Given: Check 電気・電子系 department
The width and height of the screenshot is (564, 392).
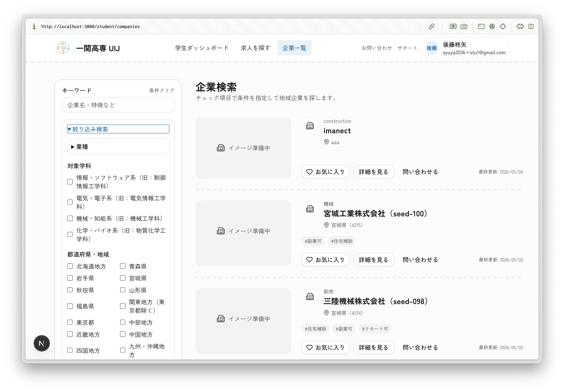Looking at the screenshot, I should pos(70,202).
